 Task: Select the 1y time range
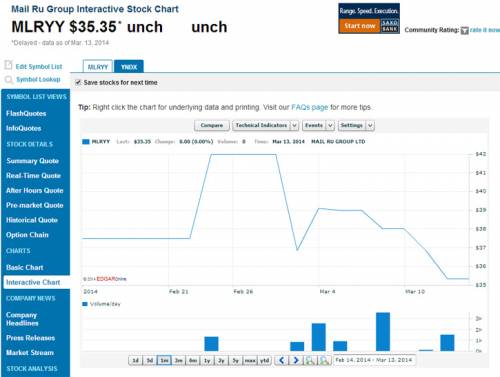(207, 360)
